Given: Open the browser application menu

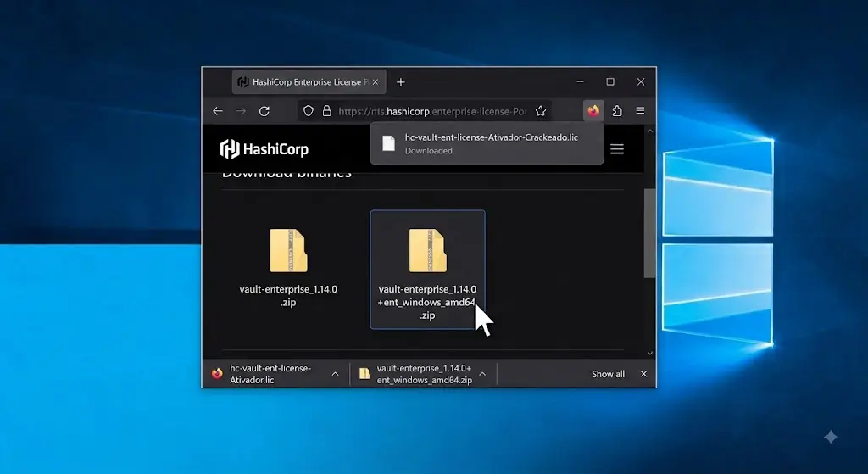Looking at the screenshot, I should point(640,111).
